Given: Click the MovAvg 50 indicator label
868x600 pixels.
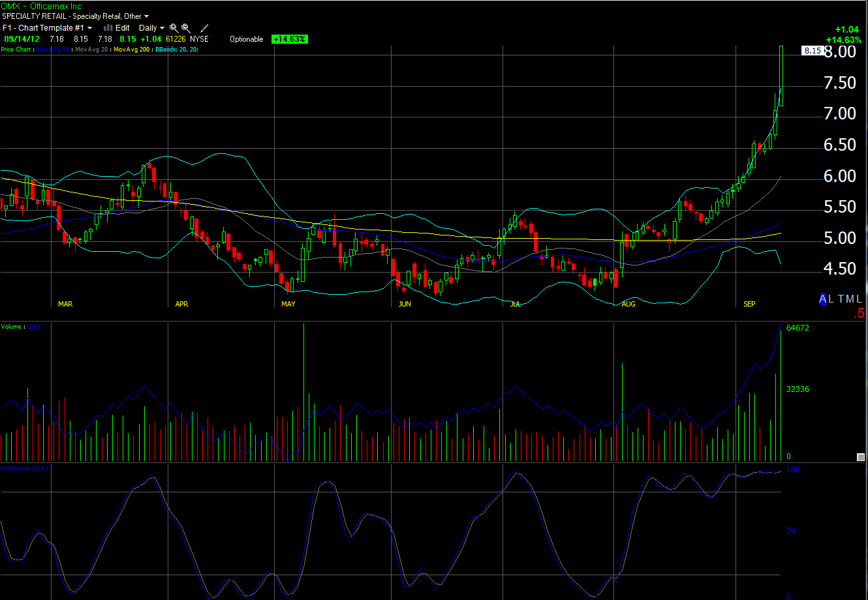Looking at the screenshot, I should [x=54, y=50].
